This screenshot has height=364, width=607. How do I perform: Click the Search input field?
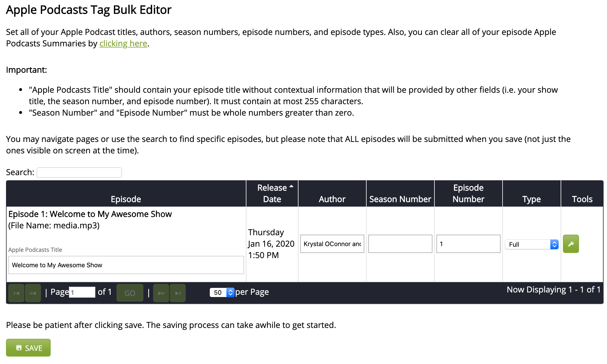(x=80, y=173)
